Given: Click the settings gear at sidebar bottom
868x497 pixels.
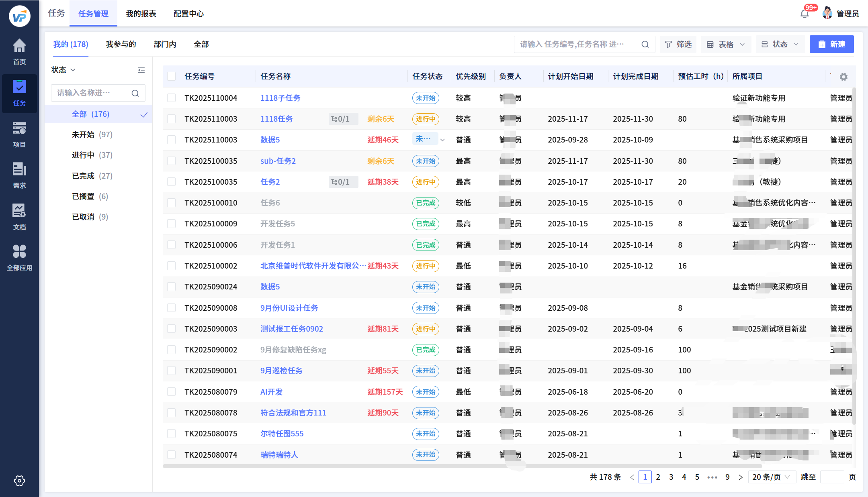Looking at the screenshot, I should tap(19, 481).
